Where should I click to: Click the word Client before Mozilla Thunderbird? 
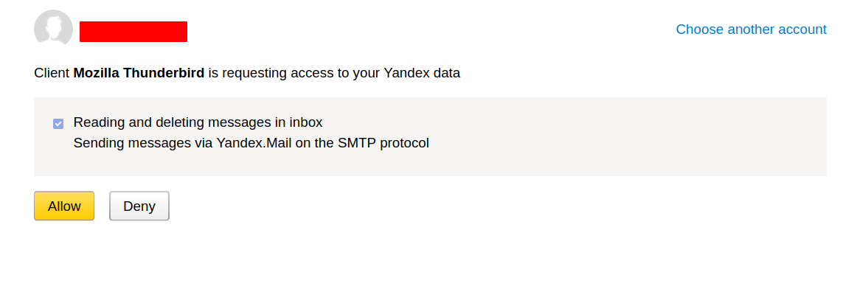[52, 73]
